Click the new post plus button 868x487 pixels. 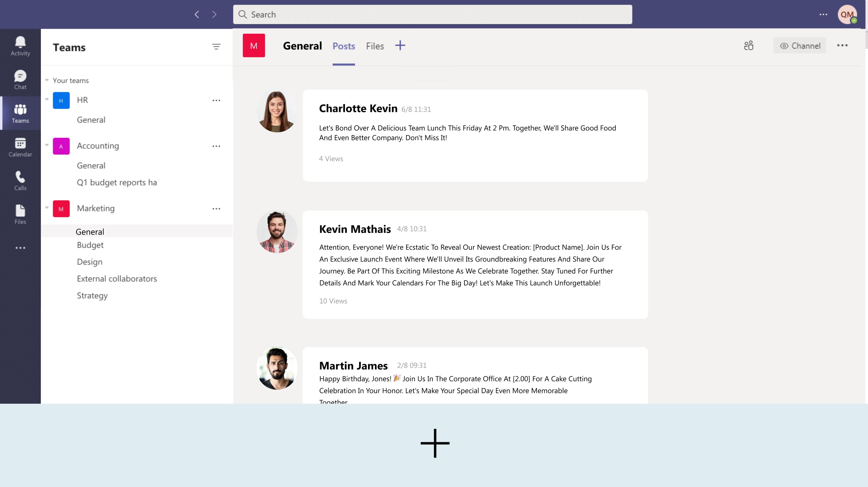click(x=434, y=443)
